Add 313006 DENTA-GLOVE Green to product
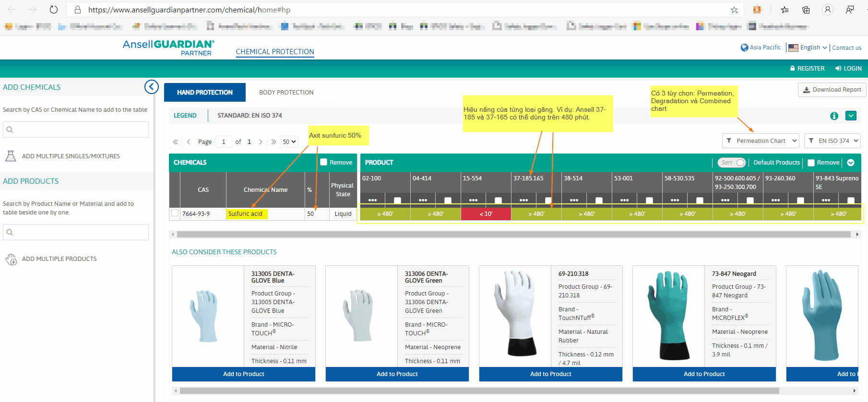 pos(397,374)
